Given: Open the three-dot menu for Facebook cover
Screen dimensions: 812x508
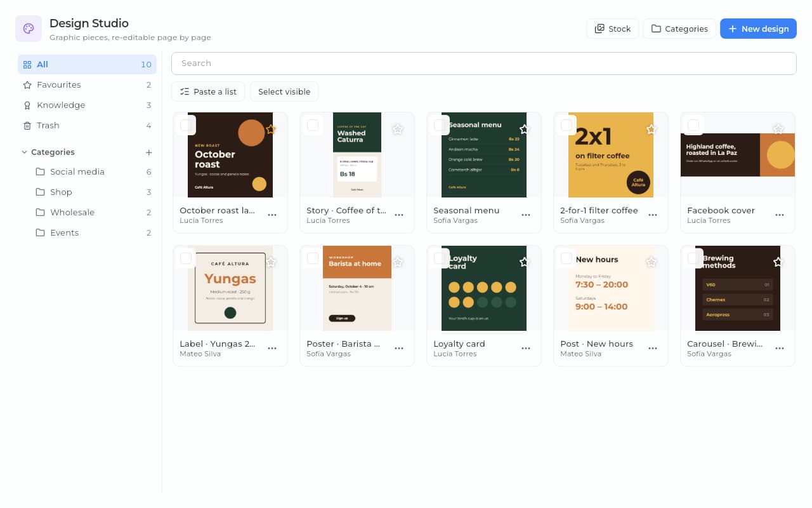Looking at the screenshot, I should tap(780, 215).
